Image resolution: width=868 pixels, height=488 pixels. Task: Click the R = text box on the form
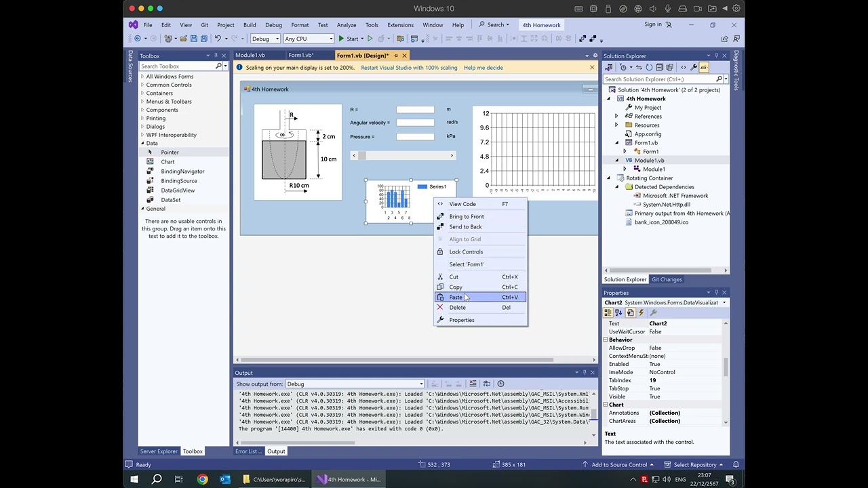click(415, 109)
